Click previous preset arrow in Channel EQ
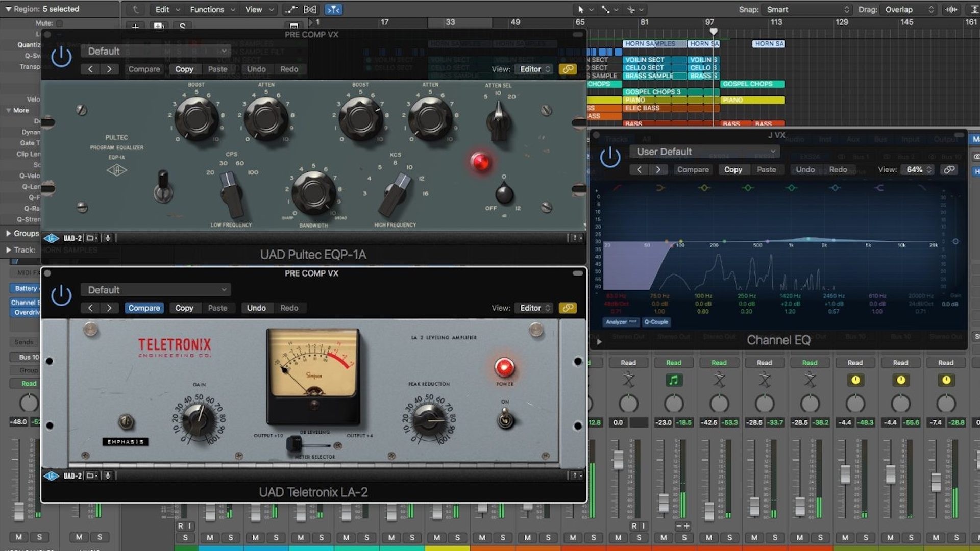 pos(639,169)
